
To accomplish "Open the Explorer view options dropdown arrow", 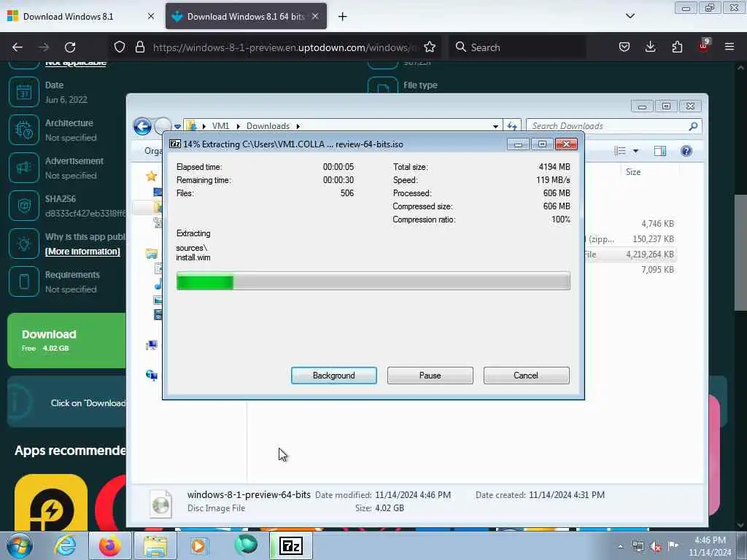I will click(x=635, y=151).
